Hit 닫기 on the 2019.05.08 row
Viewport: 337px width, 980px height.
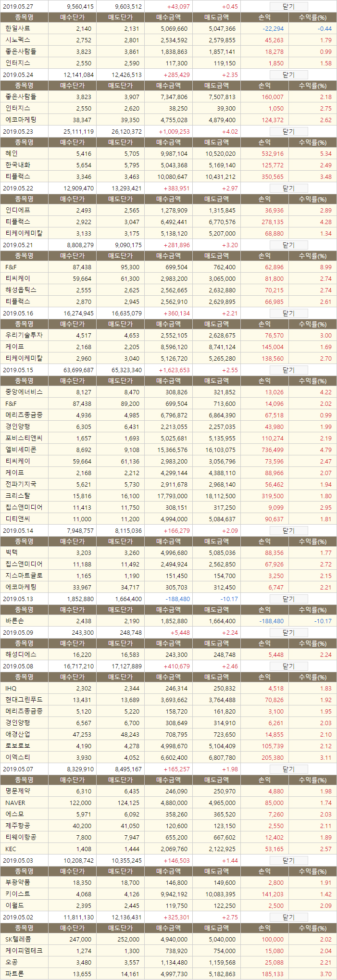tap(288, 666)
